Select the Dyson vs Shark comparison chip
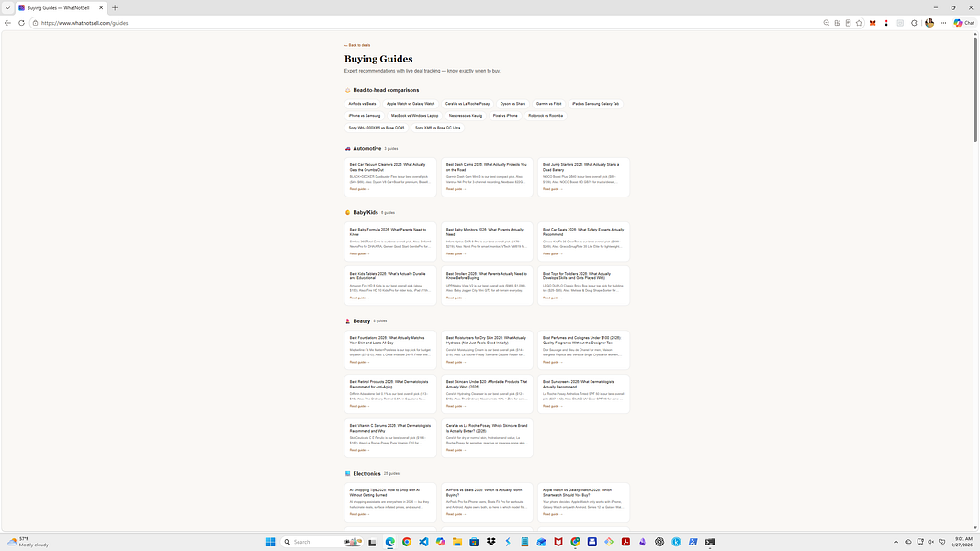The width and height of the screenshot is (980, 551). 513,104
